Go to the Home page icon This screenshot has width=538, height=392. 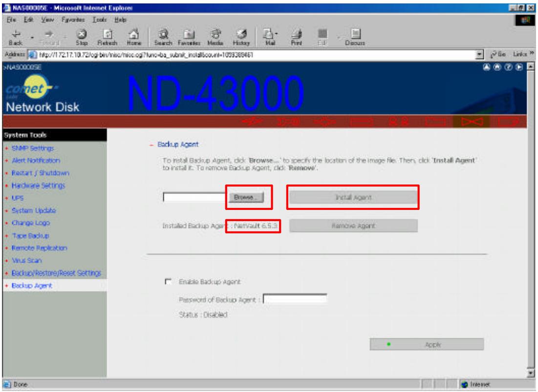click(134, 37)
